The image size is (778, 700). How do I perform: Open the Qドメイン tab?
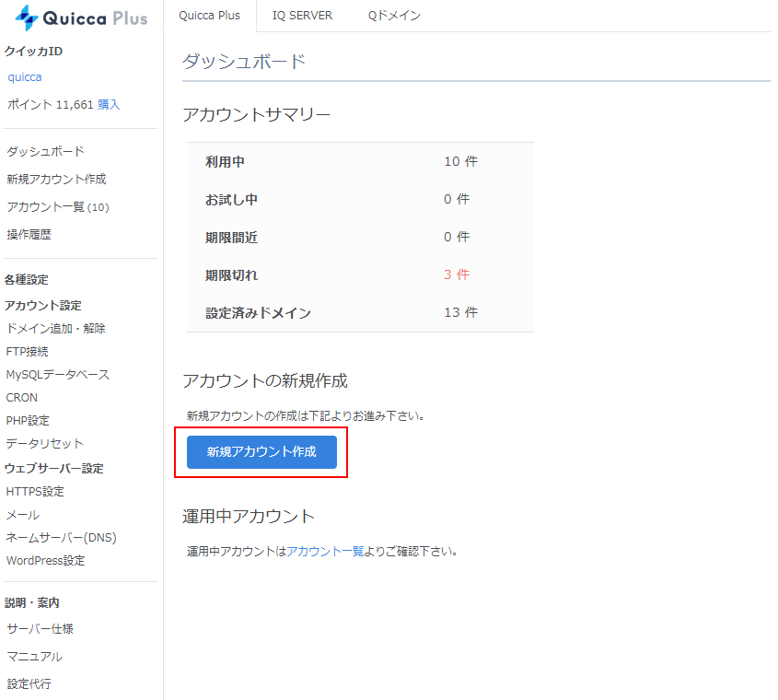tap(394, 16)
